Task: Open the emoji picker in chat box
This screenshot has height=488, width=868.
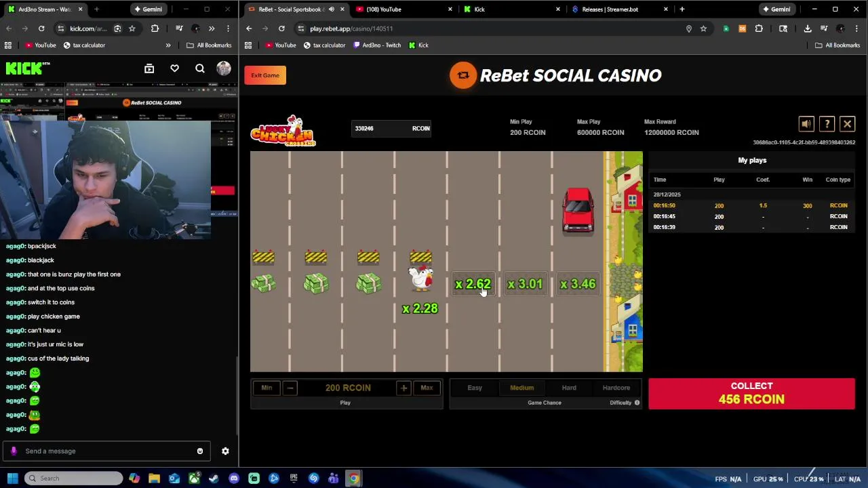Action: tap(199, 451)
